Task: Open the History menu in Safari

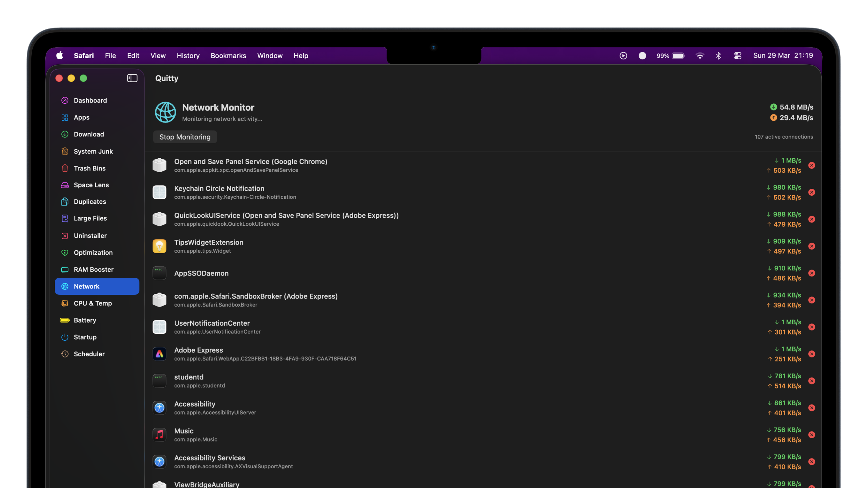Action: click(188, 56)
